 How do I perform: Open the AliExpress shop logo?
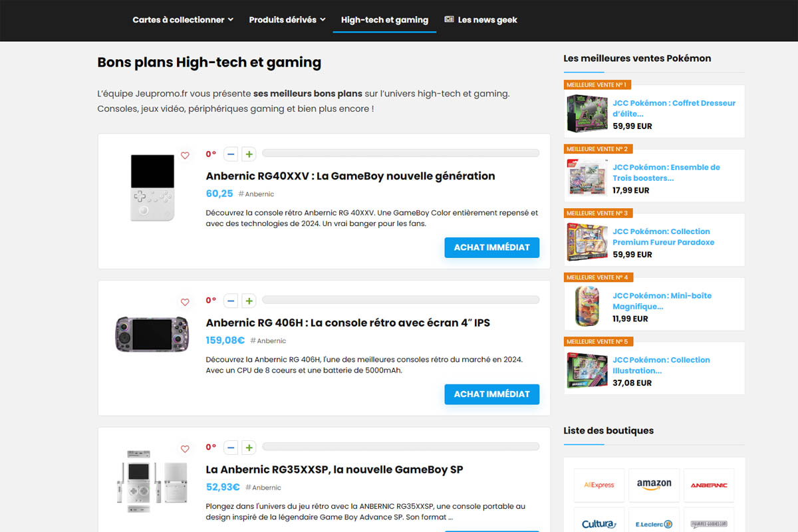pyautogui.click(x=598, y=485)
